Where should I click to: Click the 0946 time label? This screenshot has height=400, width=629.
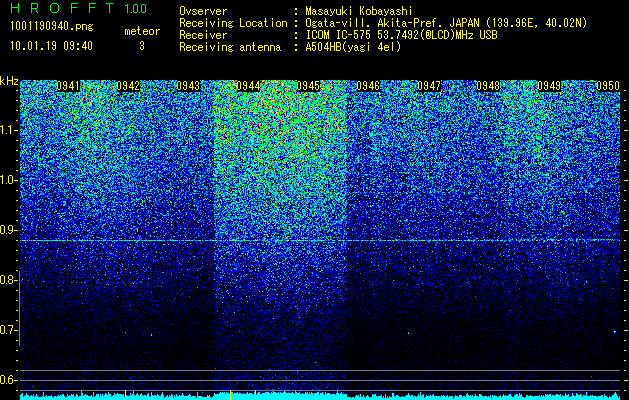[x=368, y=86]
